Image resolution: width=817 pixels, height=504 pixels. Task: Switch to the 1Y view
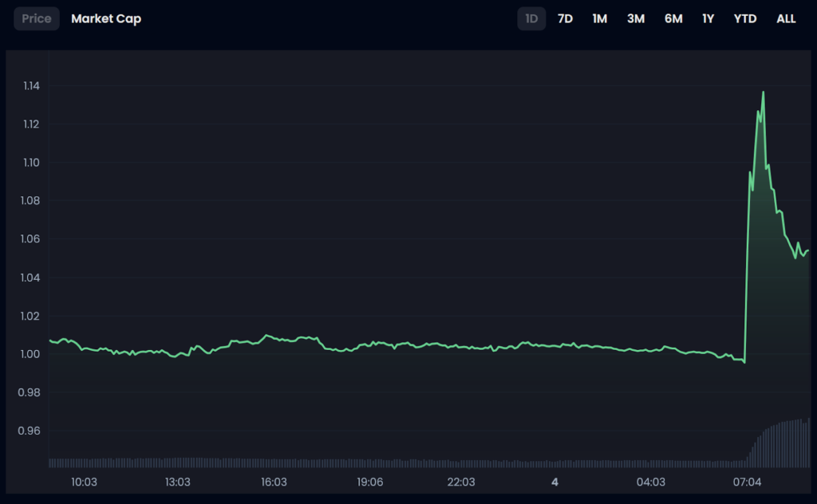coord(708,18)
